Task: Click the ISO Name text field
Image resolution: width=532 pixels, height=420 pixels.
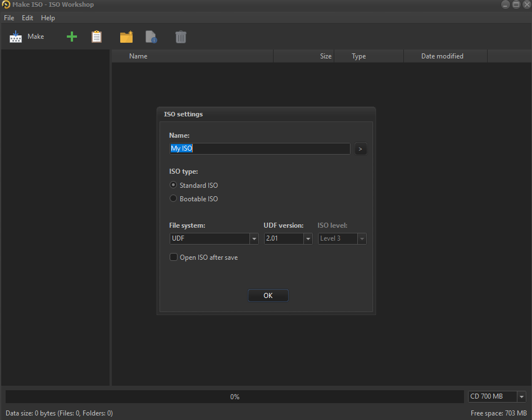Action: pos(260,149)
